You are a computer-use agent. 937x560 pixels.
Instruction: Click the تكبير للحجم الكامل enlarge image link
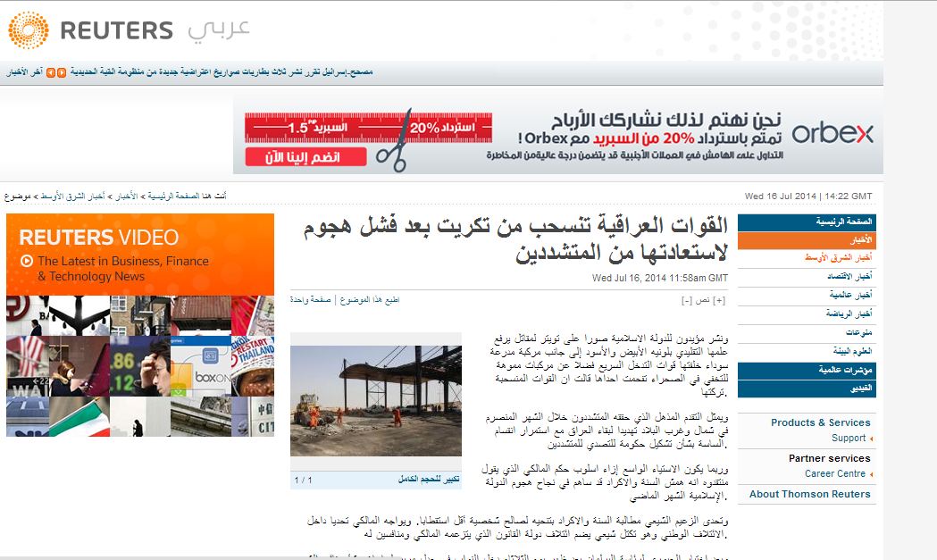pyautogui.click(x=429, y=480)
